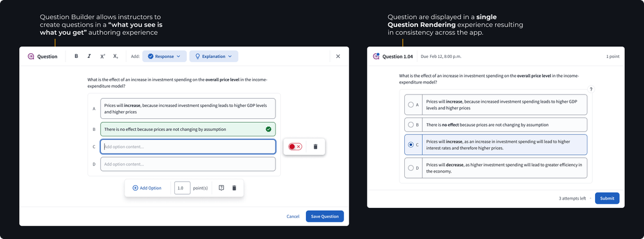Edit the points value field

pos(182,188)
